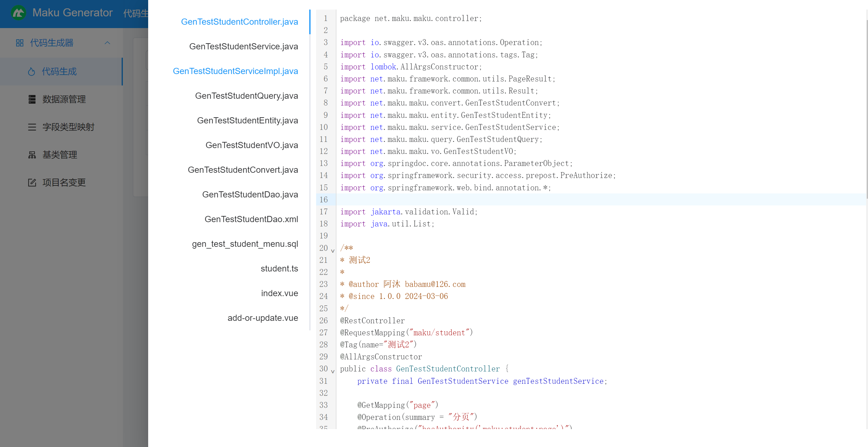Open the GenTestStudentDao.xml tab
This screenshot has width=868, height=447.
coord(251,219)
